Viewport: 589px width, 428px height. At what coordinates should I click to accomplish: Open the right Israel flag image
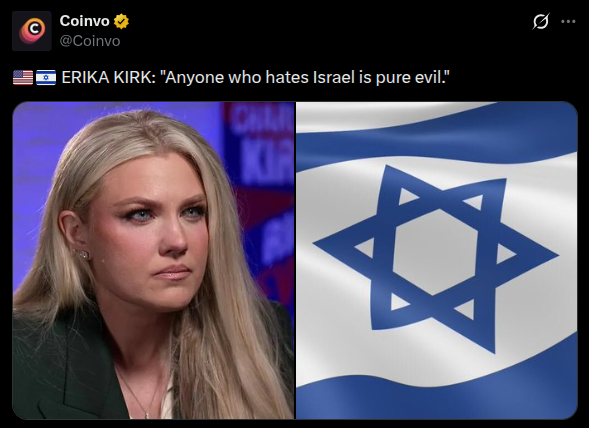[x=436, y=260]
